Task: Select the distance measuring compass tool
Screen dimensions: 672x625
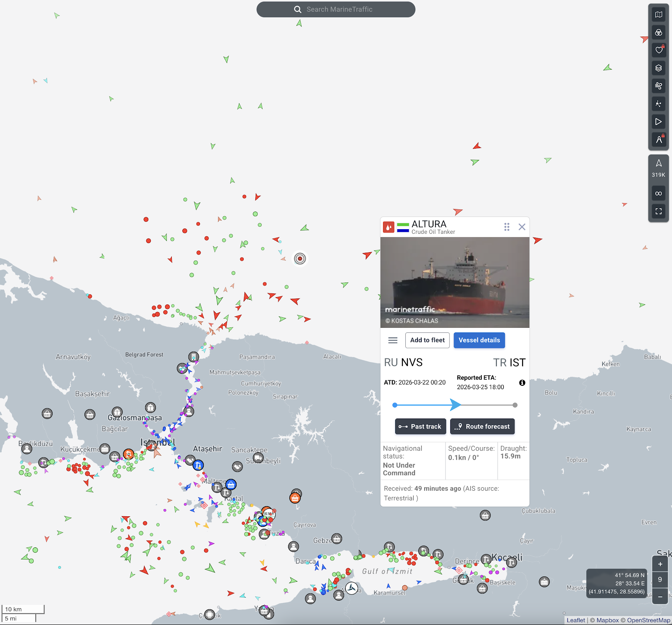Action: (x=659, y=139)
